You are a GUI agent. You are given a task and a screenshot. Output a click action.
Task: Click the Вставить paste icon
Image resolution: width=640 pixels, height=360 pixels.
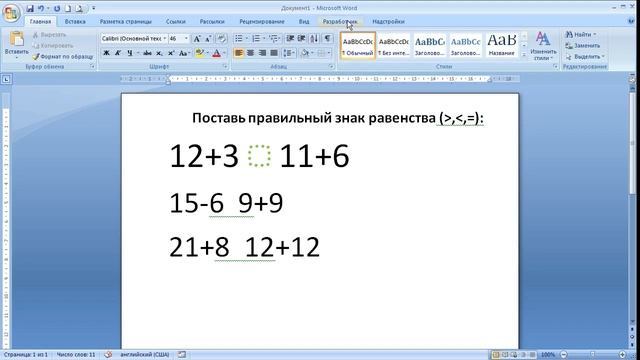[17, 39]
